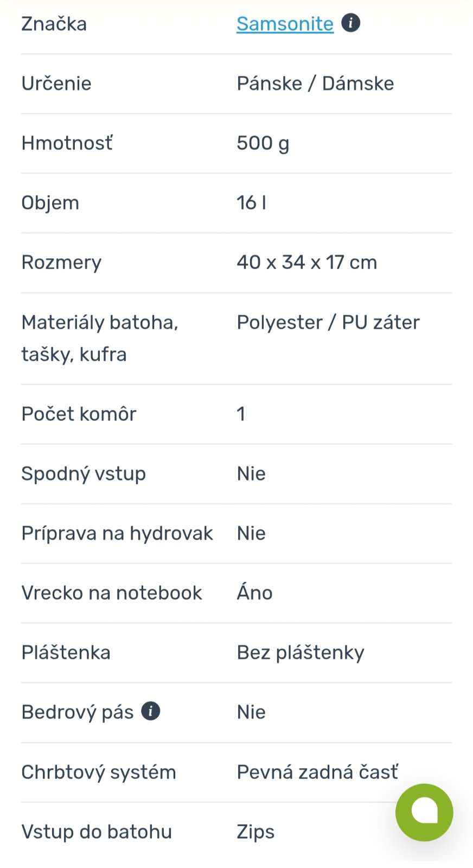
Task: Open the green chat bubble
Action: point(424,812)
